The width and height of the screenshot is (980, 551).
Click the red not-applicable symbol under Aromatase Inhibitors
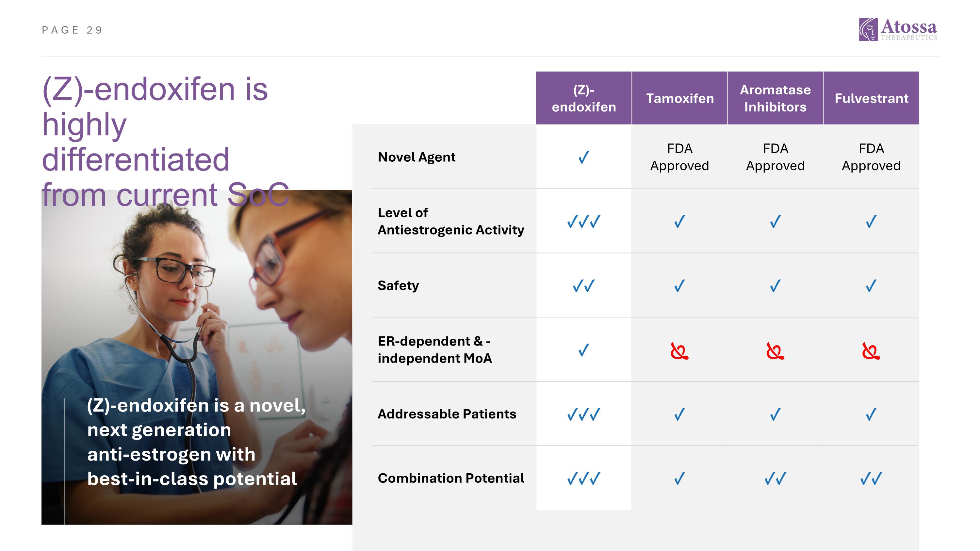(775, 351)
